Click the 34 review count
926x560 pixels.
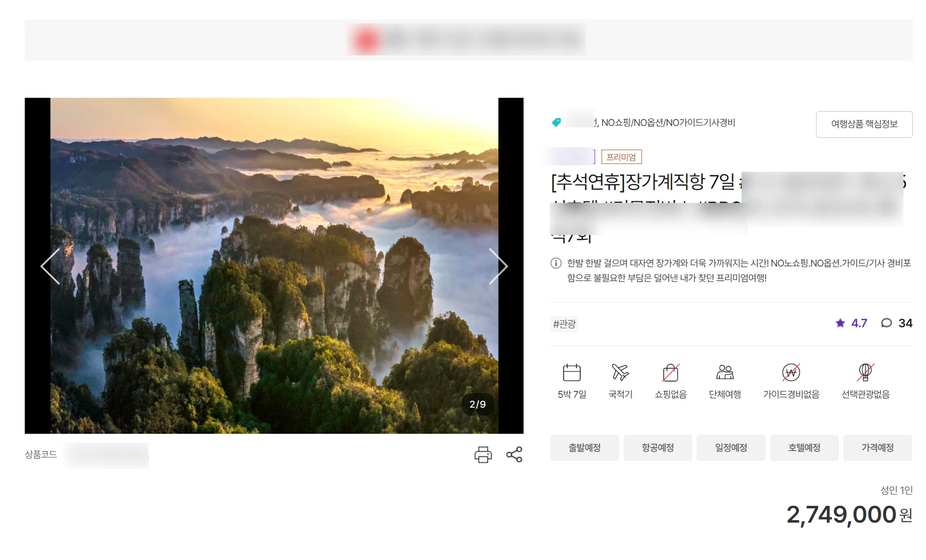pos(905,323)
